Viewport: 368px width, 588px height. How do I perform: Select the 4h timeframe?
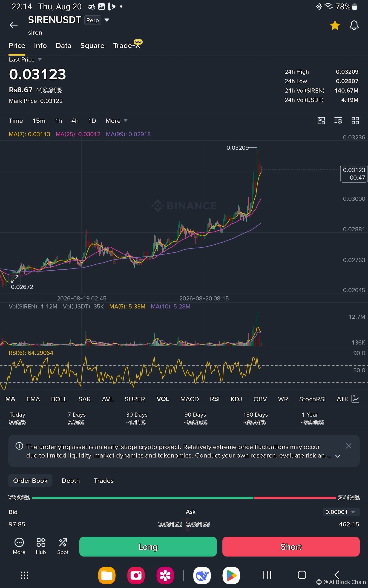point(75,121)
